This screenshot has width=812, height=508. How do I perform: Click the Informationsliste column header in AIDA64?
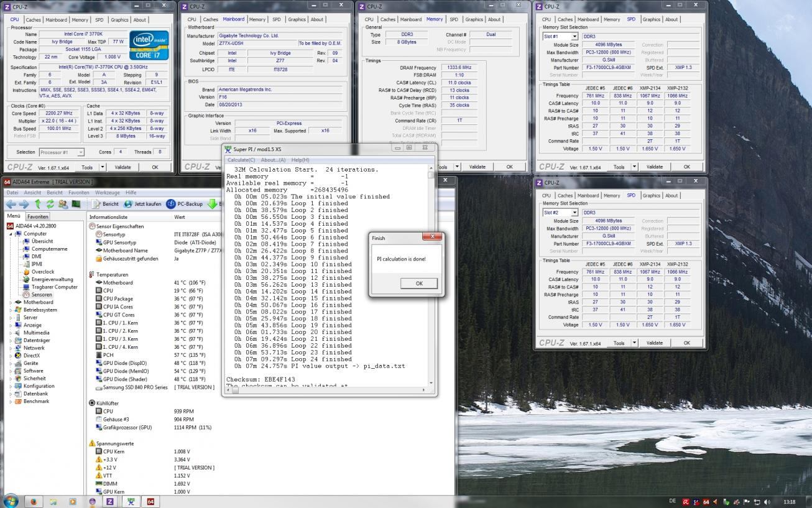108,217
